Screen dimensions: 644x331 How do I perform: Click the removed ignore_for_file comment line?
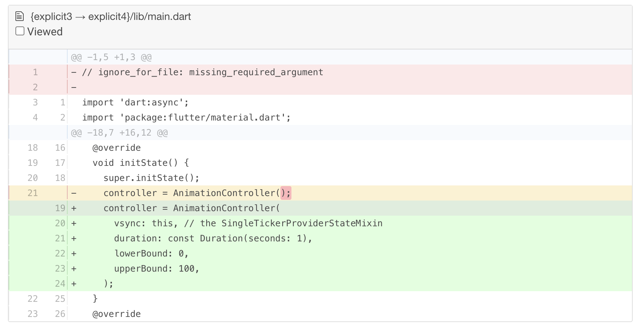pyautogui.click(x=202, y=72)
